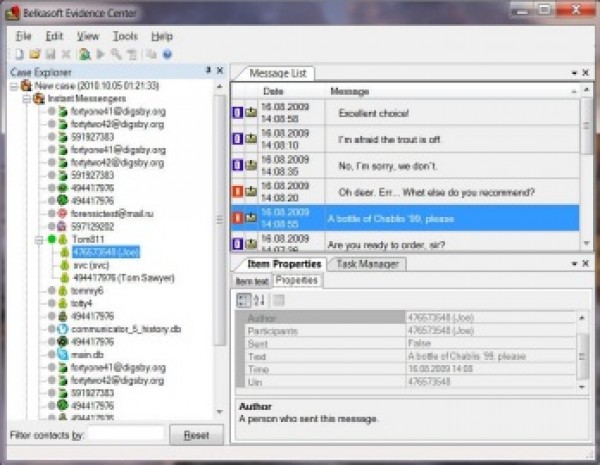Select contact 476573648 (Joe) in tree
Viewport: 600px width, 465px height.
coord(106,252)
